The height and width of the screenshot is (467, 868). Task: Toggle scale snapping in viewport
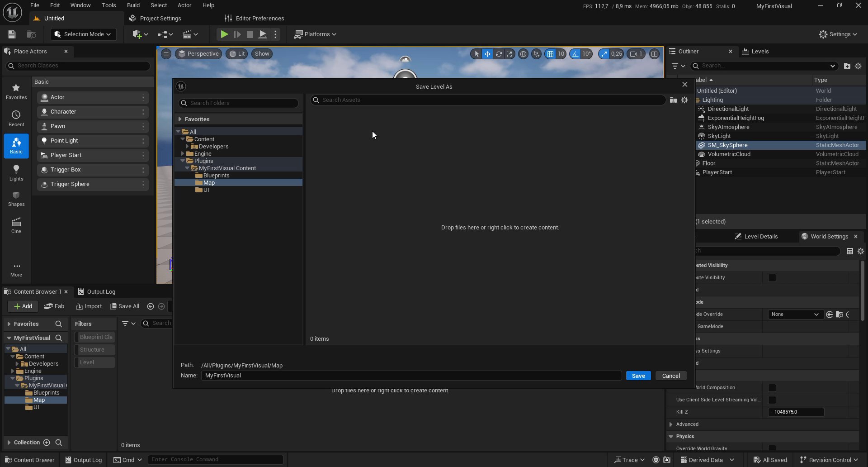604,54
